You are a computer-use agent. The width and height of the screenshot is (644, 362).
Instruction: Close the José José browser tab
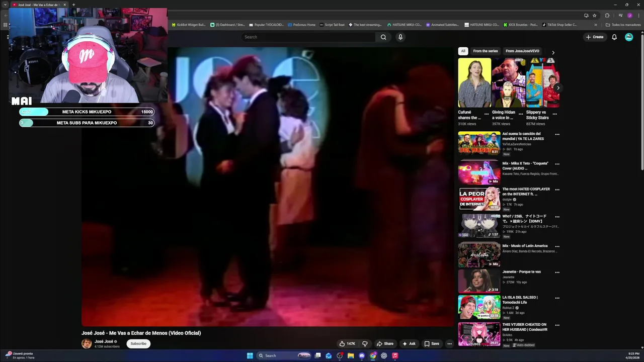tap(64, 5)
